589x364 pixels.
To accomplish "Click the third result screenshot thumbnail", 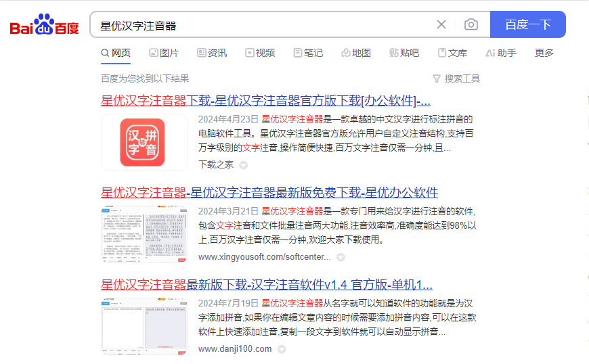I will coord(144,326).
